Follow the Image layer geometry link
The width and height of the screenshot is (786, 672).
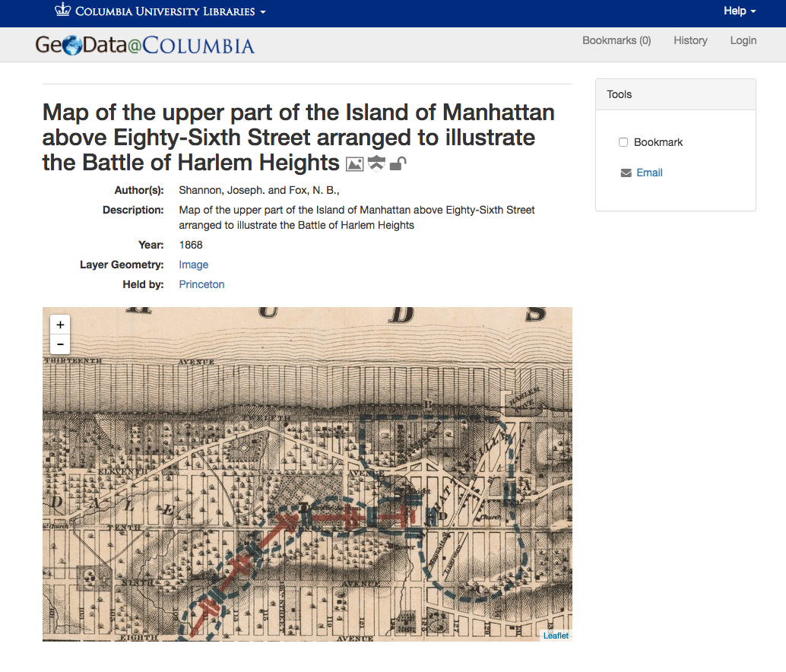tap(194, 265)
